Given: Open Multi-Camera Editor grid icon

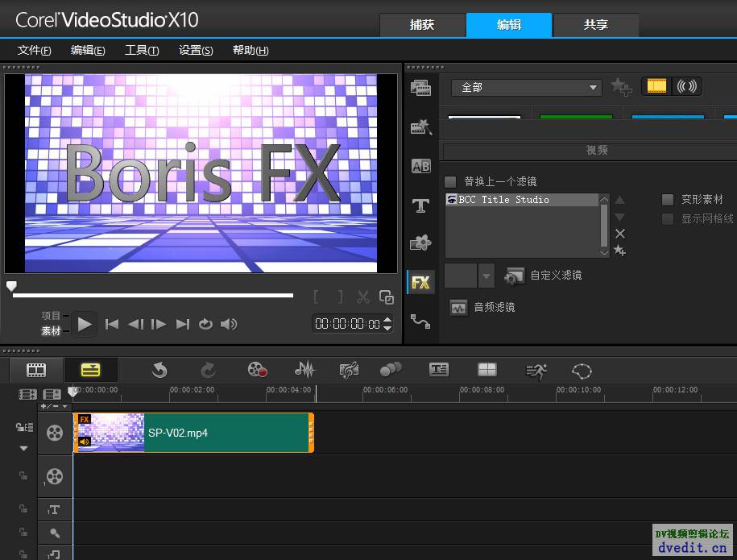Looking at the screenshot, I should 487,370.
